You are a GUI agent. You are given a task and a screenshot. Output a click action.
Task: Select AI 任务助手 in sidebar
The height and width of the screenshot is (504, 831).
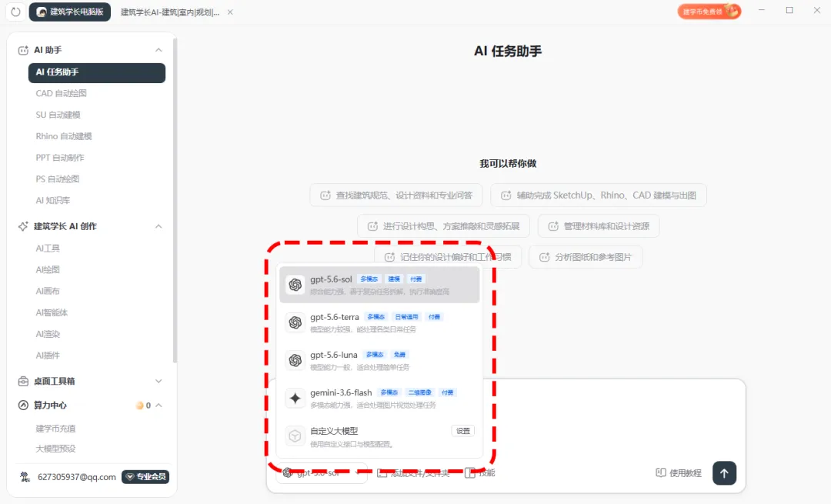(x=96, y=72)
